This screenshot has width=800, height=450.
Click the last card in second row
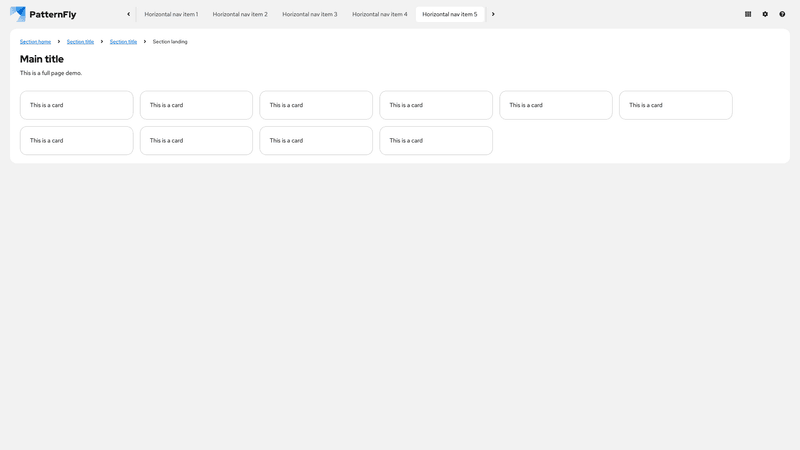pyautogui.click(x=436, y=140)
